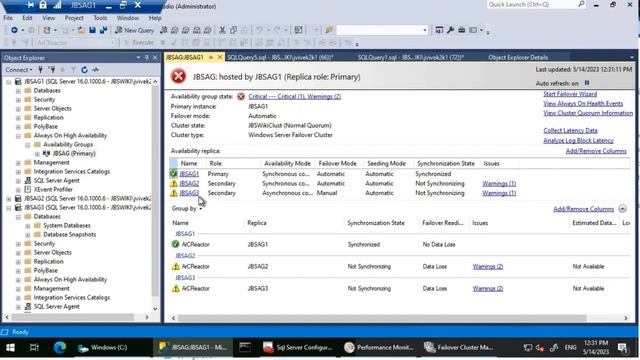Image resolution: width=640 pixels, height=360 pixels.
Task: Open the command prompt window from the taskbar
Action: [245, 347]
